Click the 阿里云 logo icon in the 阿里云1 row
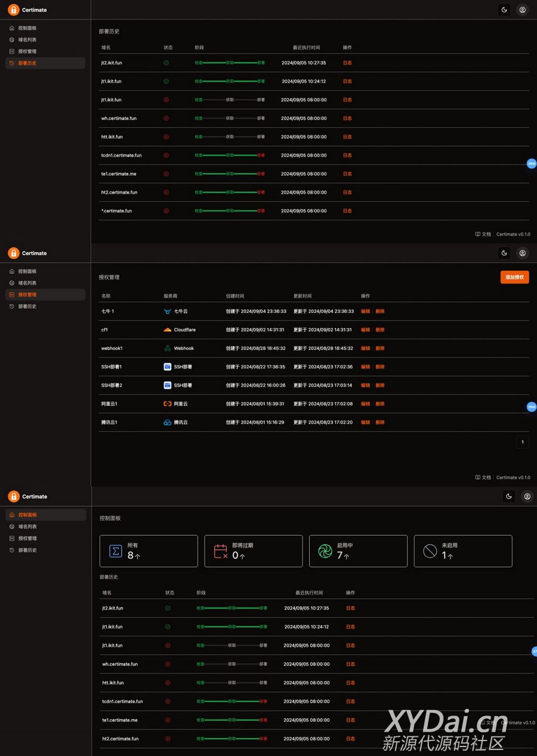This screenshot has height=756, width=537. click(x=168, y=404)
